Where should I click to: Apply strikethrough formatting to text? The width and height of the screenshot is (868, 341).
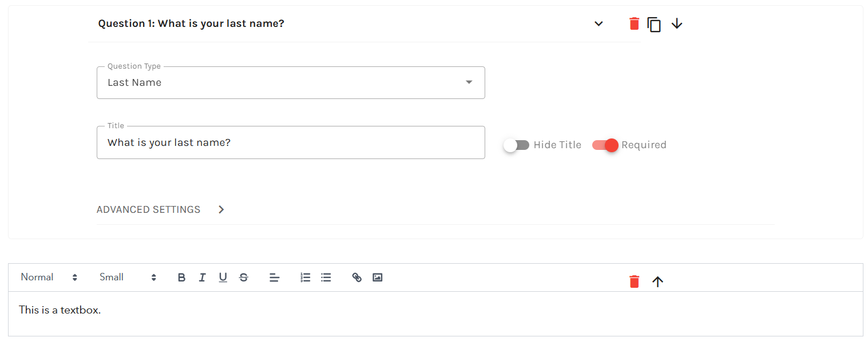click(x=244, y=277)
